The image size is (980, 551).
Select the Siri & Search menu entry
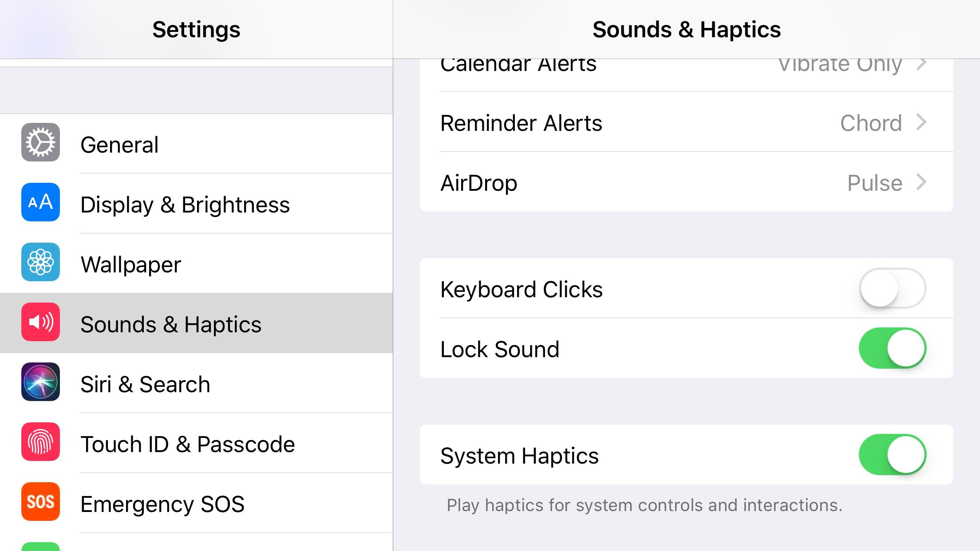(x=145, y=383)
